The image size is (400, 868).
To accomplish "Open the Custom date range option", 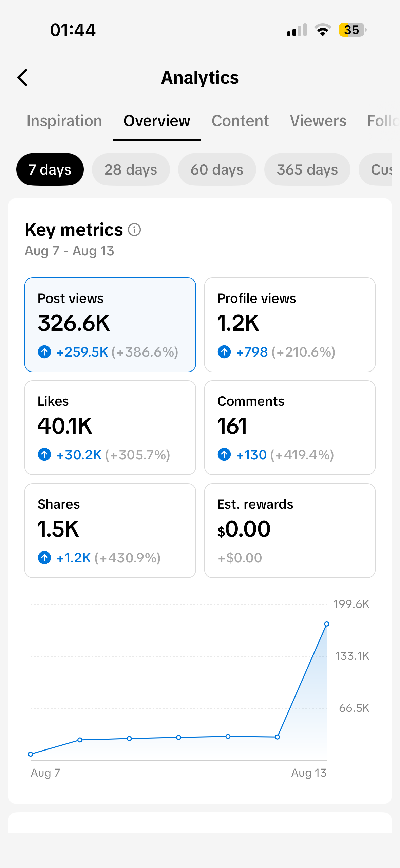I will pyautogui.click(x=375, y=169).
